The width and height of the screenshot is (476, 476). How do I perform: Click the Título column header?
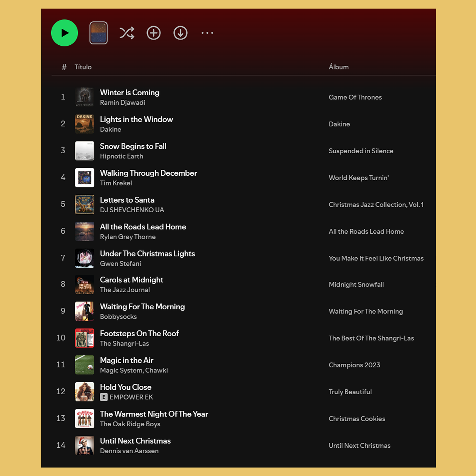click(83, 67)
